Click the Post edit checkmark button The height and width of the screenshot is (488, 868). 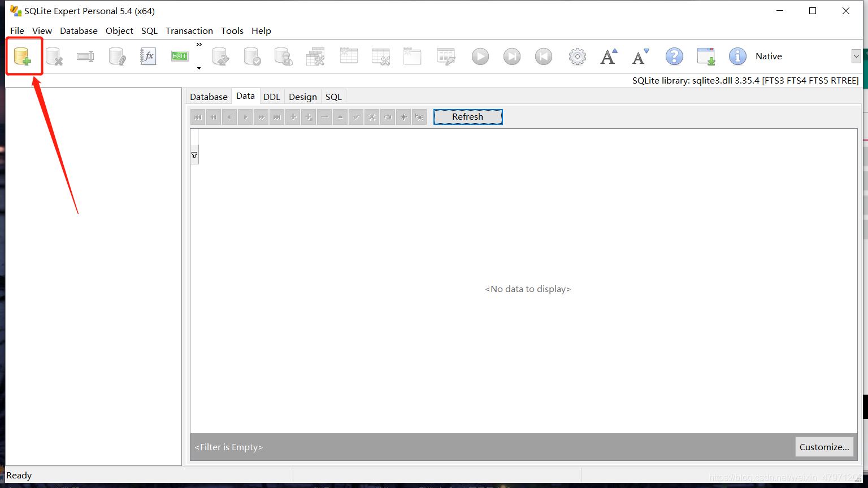pyautogui.click(x=356, y=117)
